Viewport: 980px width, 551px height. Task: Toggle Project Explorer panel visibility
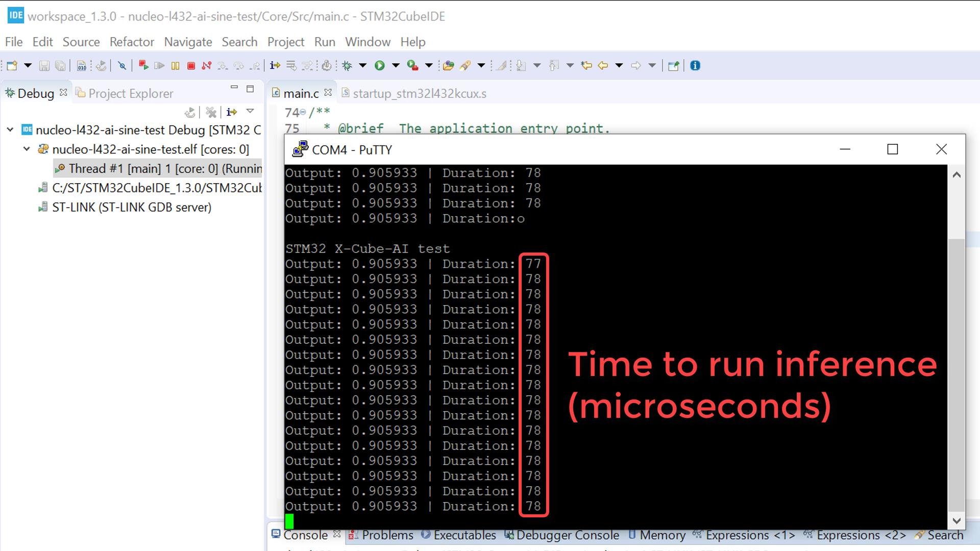tap(131, 93)
